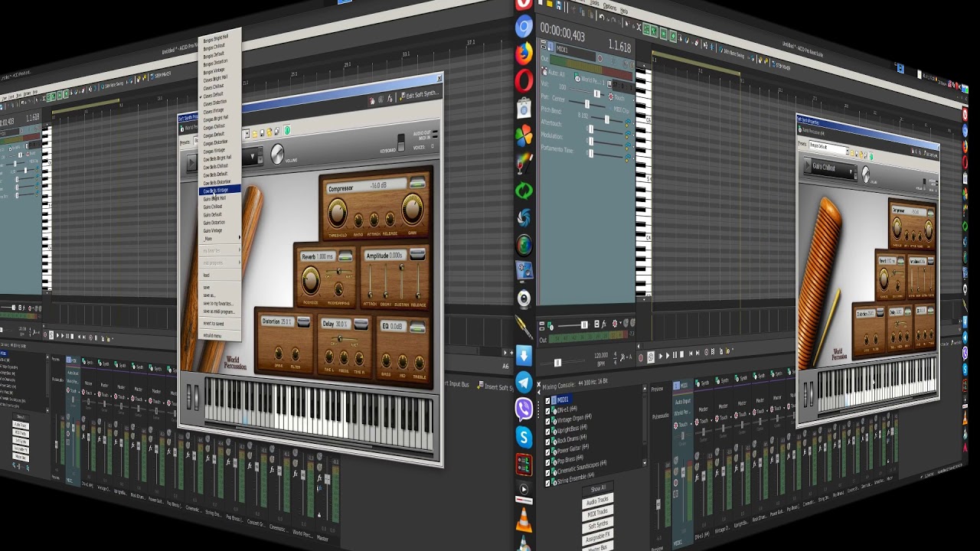This screenshot has width=980, height=551.
Task: Expand the _More submenu in preset menu
Action: coord(220,239)
